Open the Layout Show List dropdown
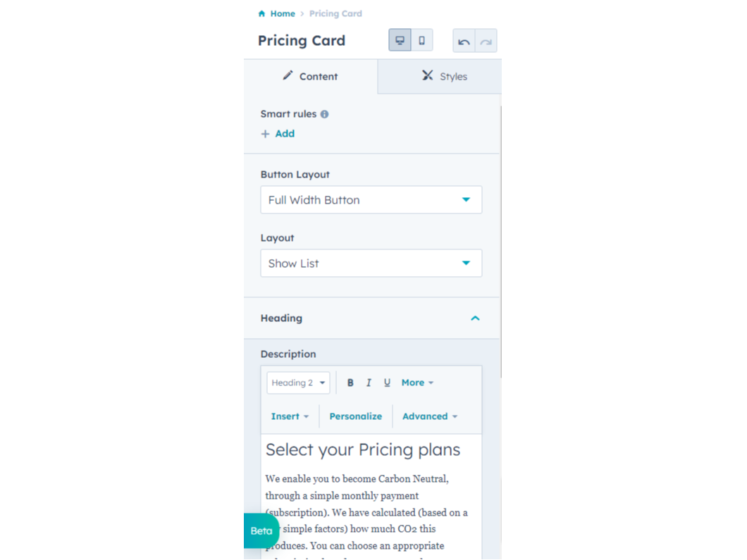Image resolution: width=747 pixels, height=560 pixels. [x=371, y=263]
